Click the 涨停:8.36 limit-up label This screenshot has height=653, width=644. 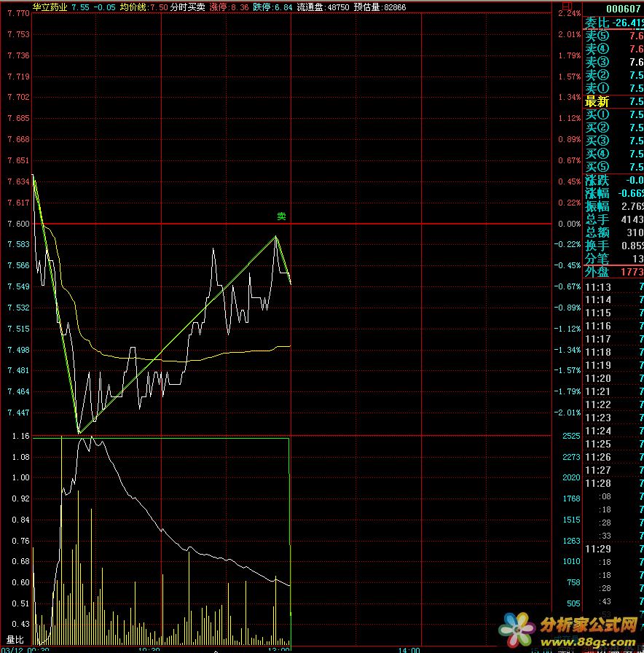pos(229,7)
